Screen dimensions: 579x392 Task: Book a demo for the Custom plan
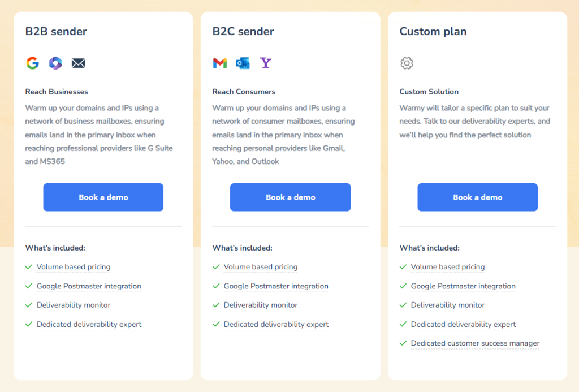(477, 197)
